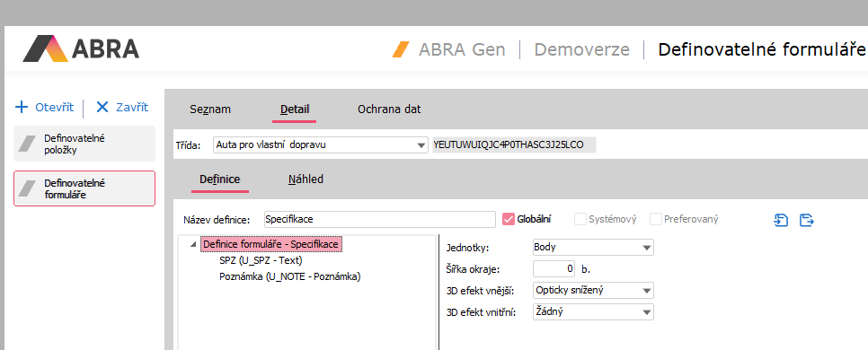Open the 3D efekt vnější dropdown
Viewport: 868px width, 350px height.
pyautogui.click(x=593, y=290)
